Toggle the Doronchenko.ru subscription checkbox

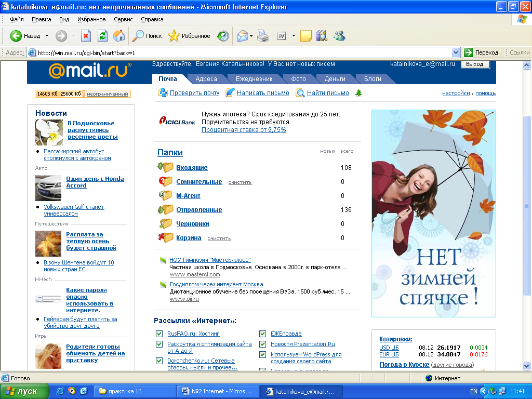coord(159,361)
